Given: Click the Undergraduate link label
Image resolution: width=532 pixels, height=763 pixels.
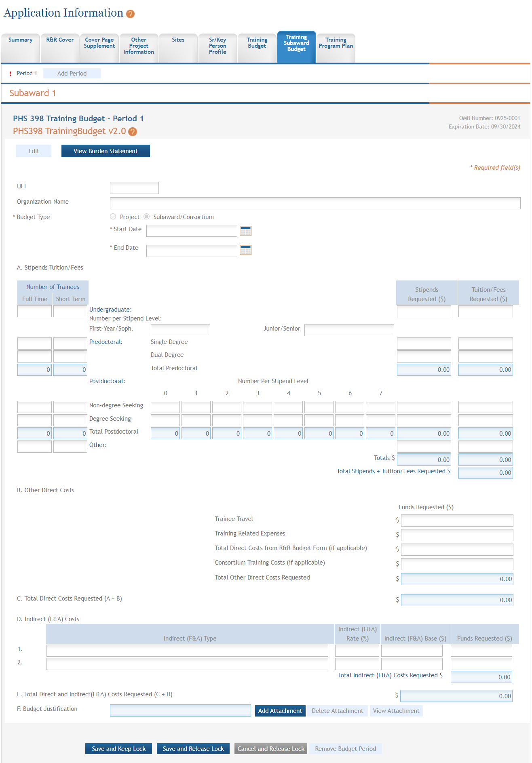Looking at the screenshot, I should (x=110, y=310).
